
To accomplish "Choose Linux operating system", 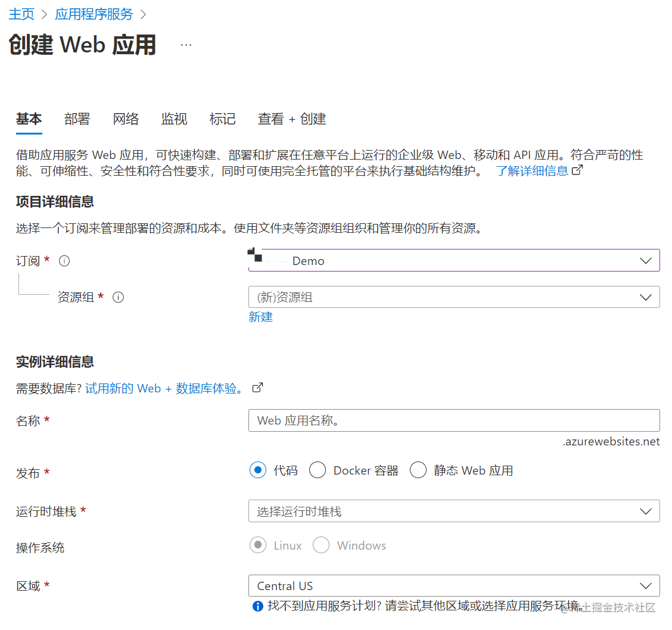I will click(258, 545).
